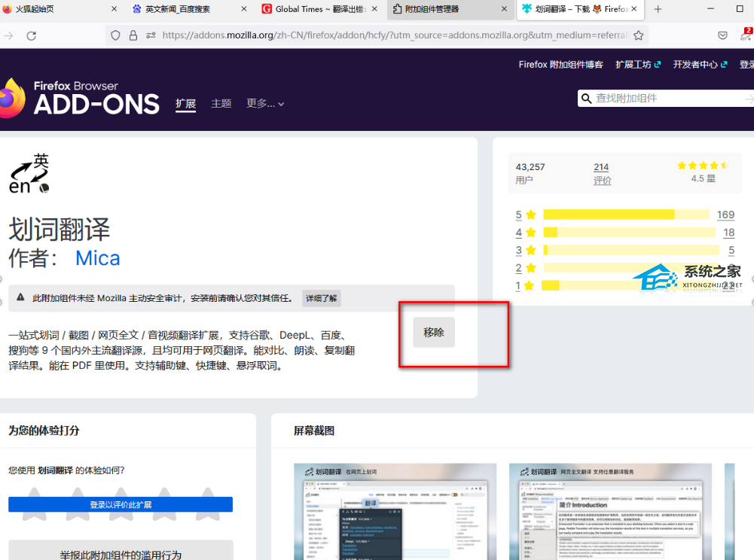
Task: Click the 移除 button
Action: click(x=434, y=332)
